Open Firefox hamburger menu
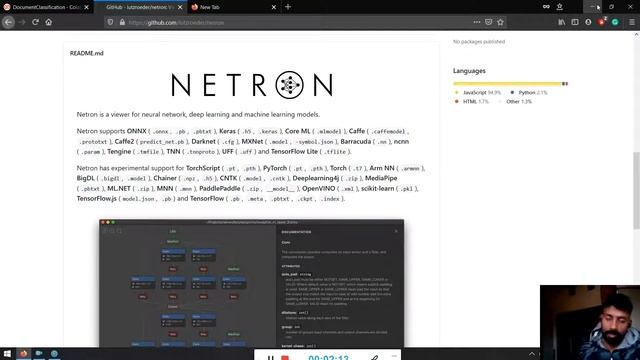640x360 pixels. (x=631, y=22)
